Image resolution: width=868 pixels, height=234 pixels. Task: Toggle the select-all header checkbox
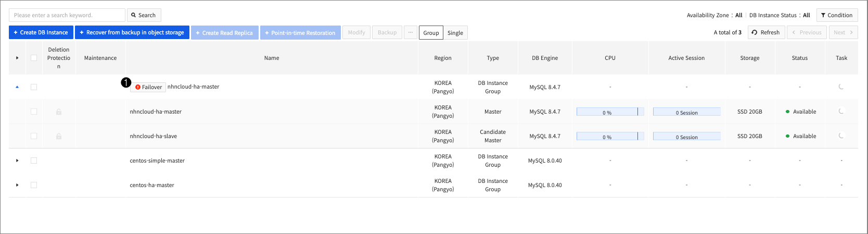coord(34,58)
